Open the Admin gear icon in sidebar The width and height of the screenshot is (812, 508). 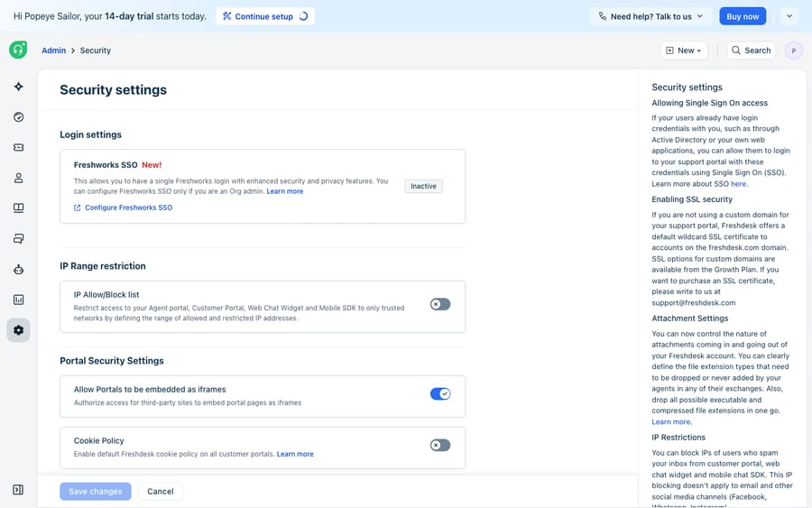coord(19,330)
